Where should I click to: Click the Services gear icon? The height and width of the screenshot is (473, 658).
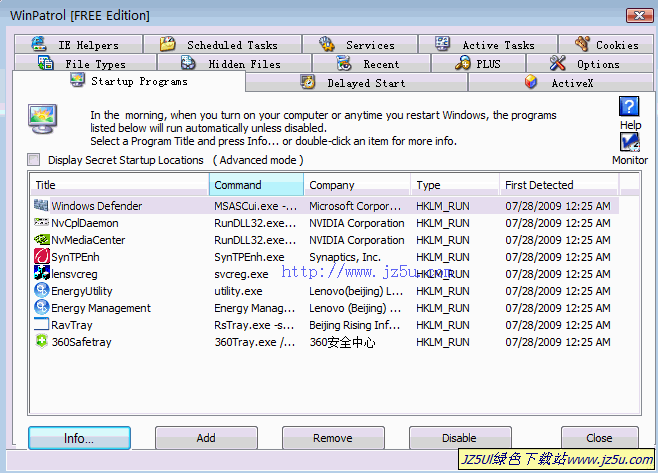point(326,44)
